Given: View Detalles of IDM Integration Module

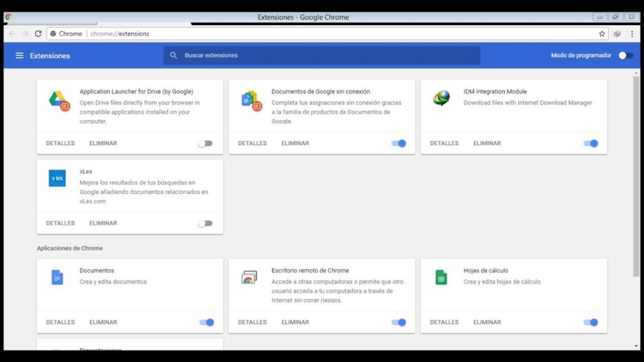Looking at the screenshot, I should pos(445,143).
